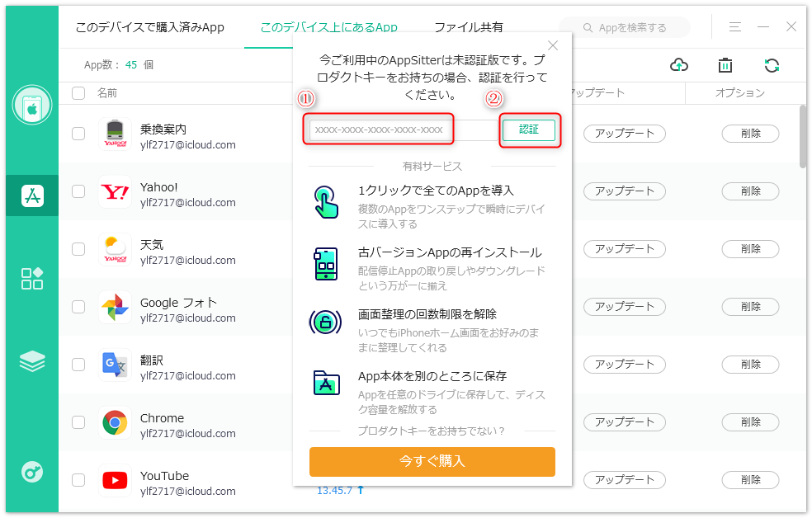
Task: Click the 1クリックで全てのAppを導入 heading
Action: click(436, 191)
